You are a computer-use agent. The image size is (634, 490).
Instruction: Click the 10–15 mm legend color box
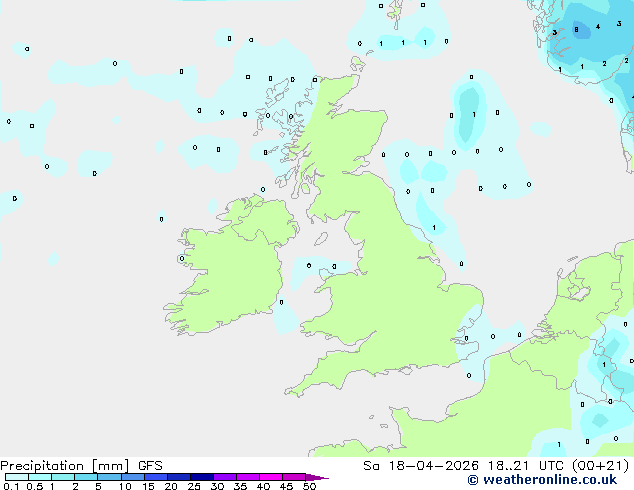point(133,477)
